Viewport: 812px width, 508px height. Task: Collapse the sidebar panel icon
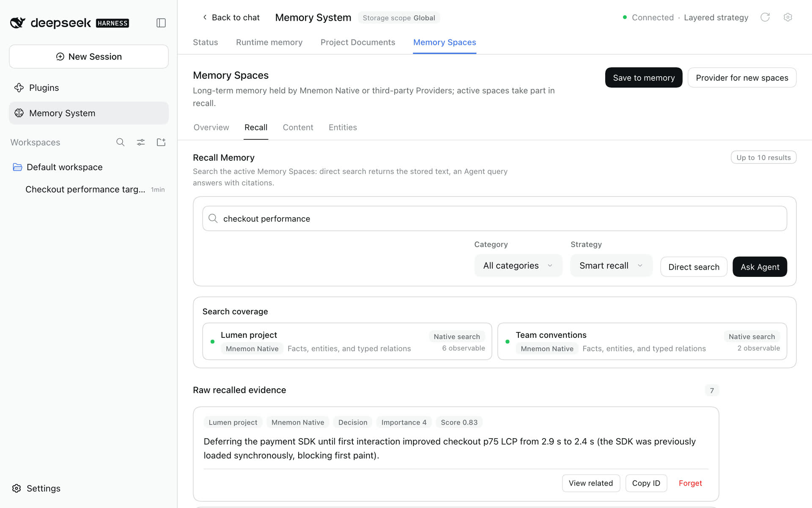coord(161,23)
